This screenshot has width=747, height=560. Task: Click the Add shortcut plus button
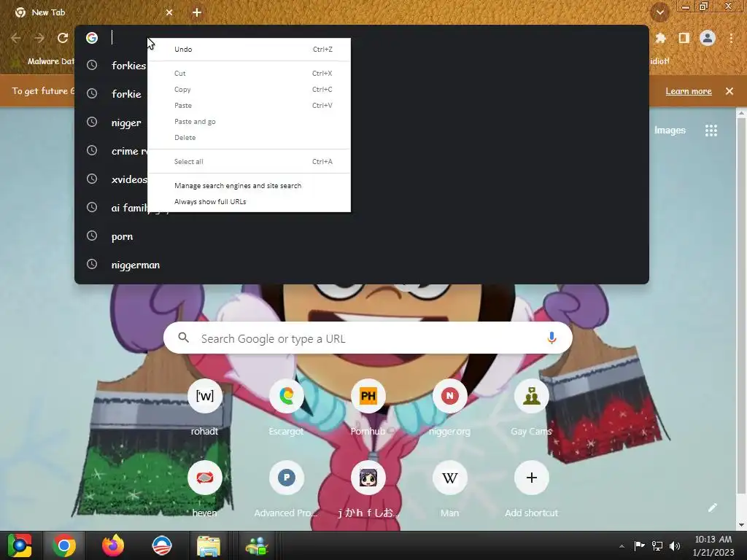pyautogui.click(x=532, y=478)
